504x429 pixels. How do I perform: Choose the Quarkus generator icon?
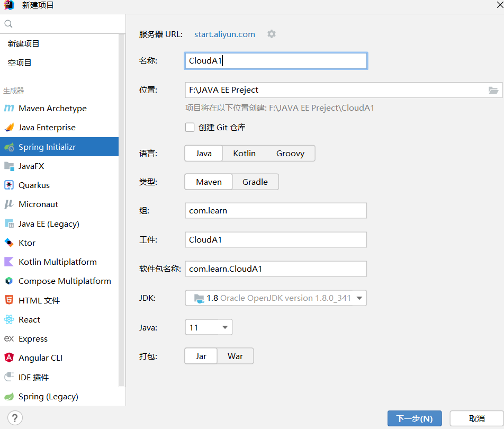point(9,185)
